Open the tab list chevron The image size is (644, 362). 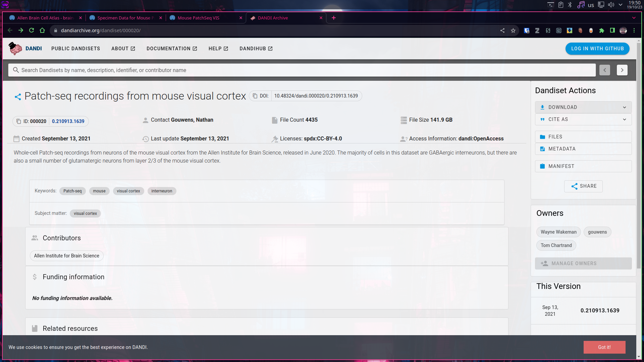pyautogui.click(x=634, y=18)
